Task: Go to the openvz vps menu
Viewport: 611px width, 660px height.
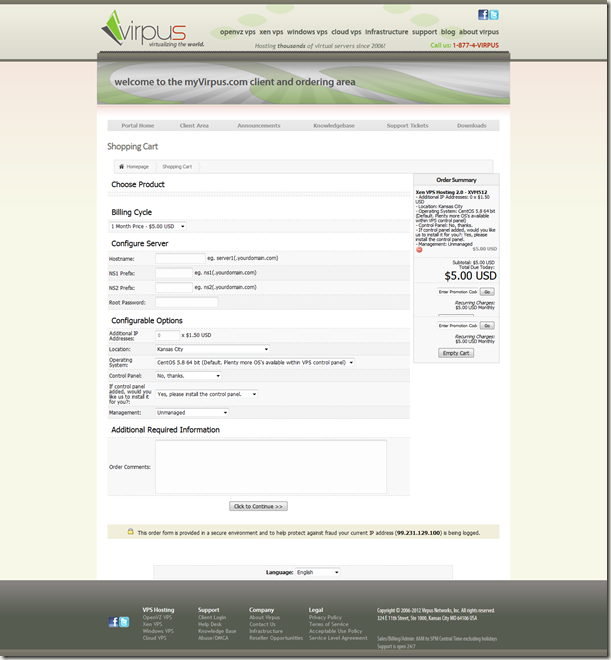Action: tap(237, 32)
